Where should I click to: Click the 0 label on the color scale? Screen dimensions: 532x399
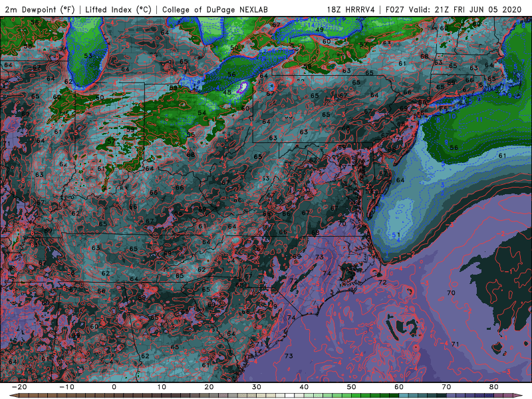(x=114, y=387)
